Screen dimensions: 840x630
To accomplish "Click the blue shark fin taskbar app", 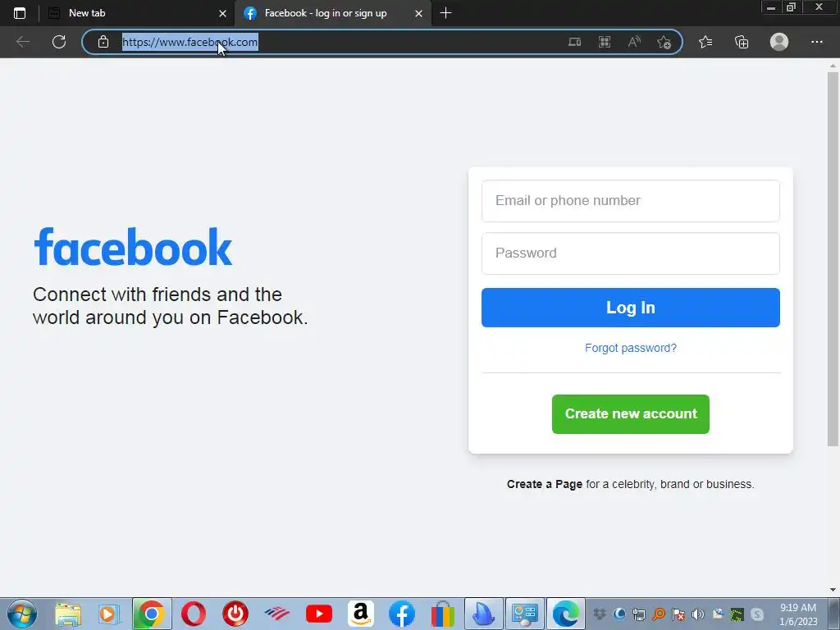I will (484, 614).
